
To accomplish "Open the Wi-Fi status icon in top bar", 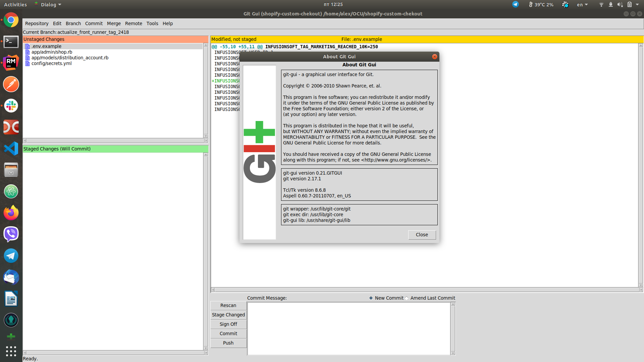I will coord(601,4).
